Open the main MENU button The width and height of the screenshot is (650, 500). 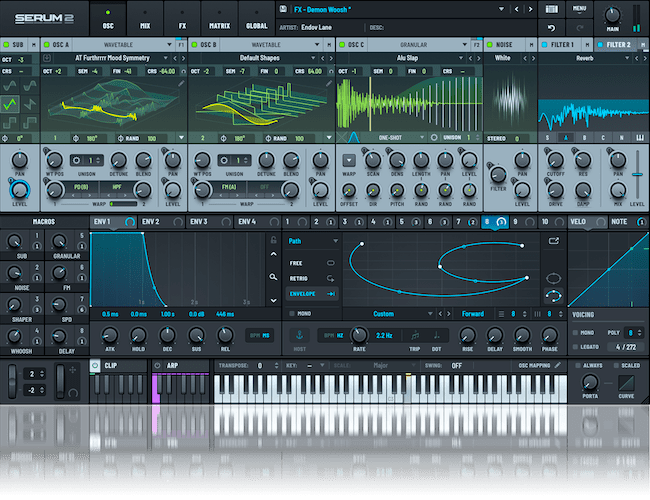579,9
